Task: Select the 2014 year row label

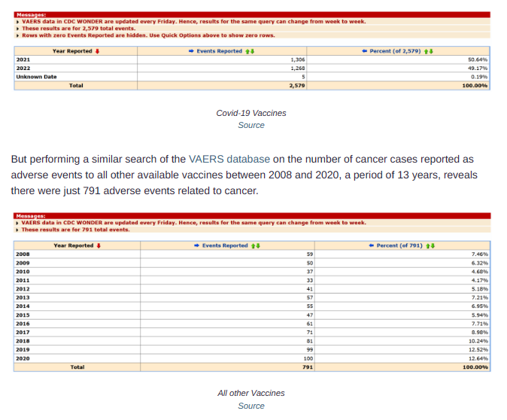Action: pyautogui.click(x=23, y=306)
